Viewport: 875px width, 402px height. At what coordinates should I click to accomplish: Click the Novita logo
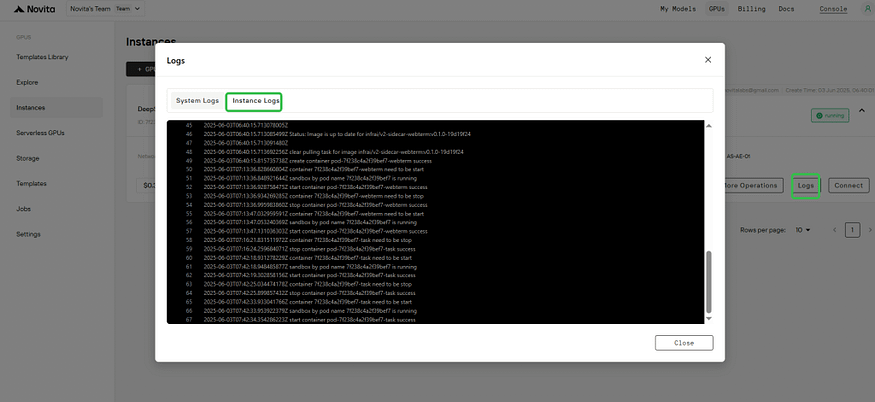point(34,9)
